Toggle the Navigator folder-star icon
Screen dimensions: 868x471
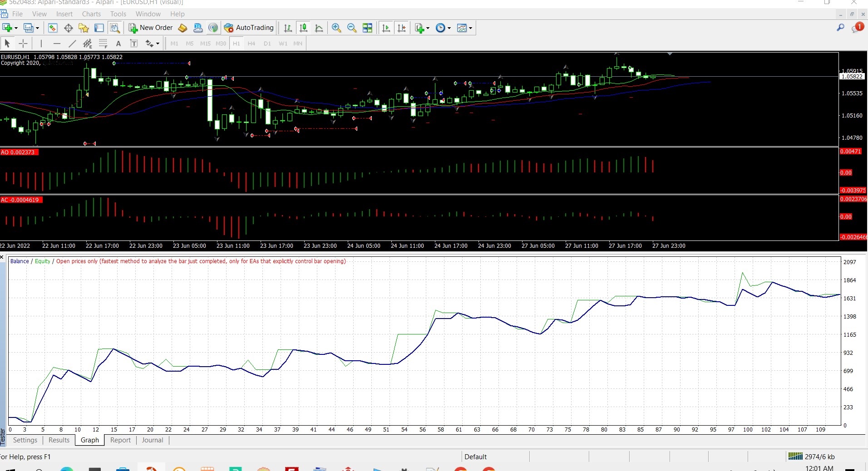tap(84, 28)
